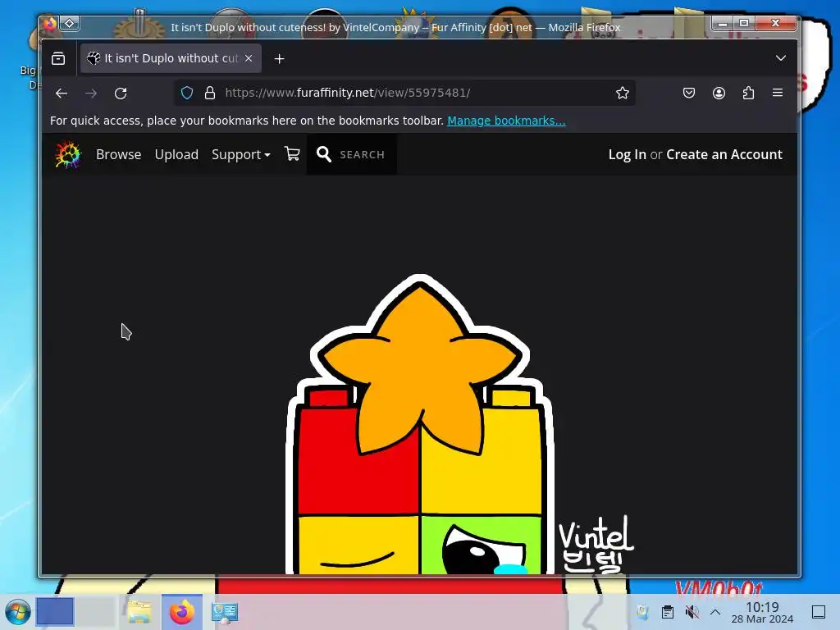Show hidden system tray icons

click(715, 612)
